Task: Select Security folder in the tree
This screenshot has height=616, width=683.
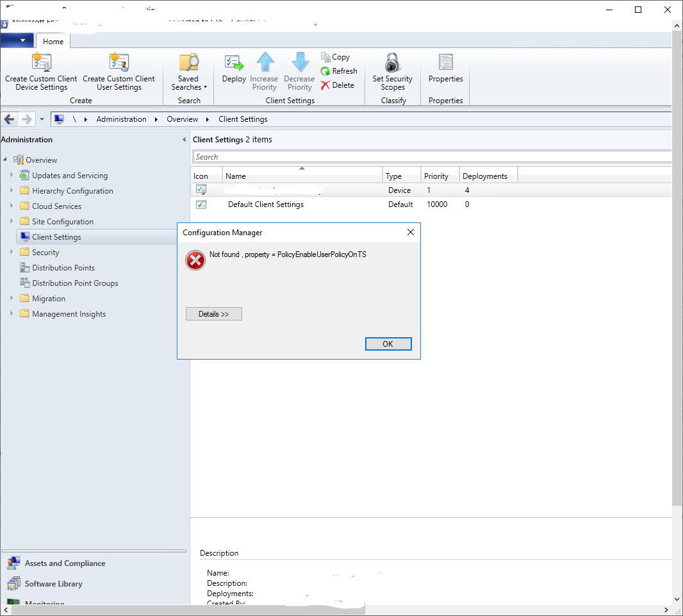Action: [x=40, y=253]
